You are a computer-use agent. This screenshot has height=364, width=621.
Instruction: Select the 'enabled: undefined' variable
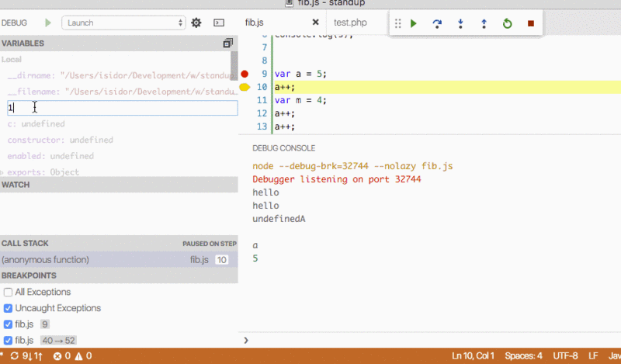50,156
